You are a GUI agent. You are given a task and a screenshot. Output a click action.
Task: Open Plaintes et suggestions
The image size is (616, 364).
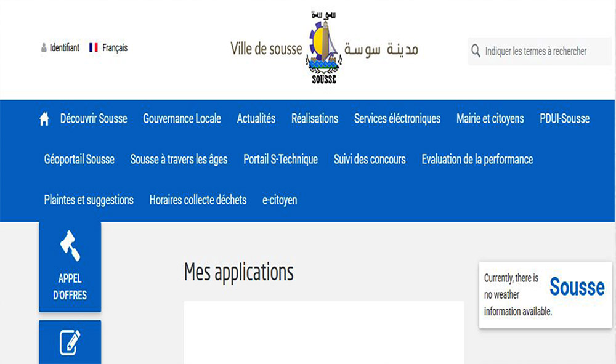[89, 200]
